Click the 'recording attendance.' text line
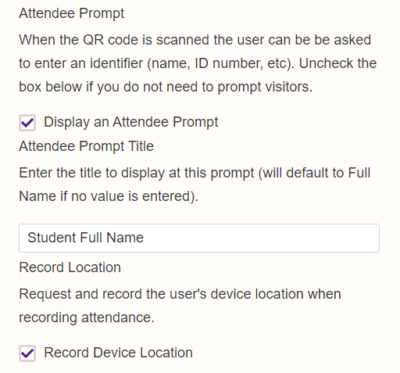This screenshot has height=373, width=400. pos(87,317)
